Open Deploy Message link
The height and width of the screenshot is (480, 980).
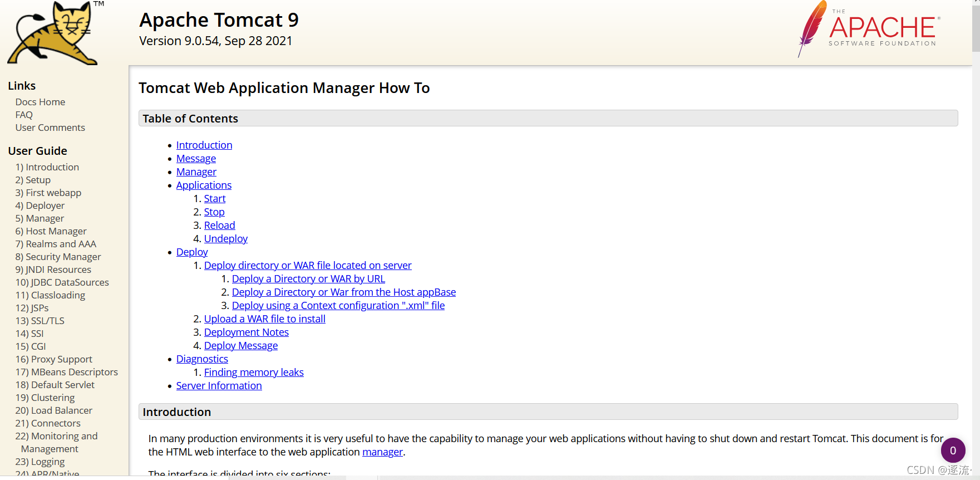click(241, 346)
